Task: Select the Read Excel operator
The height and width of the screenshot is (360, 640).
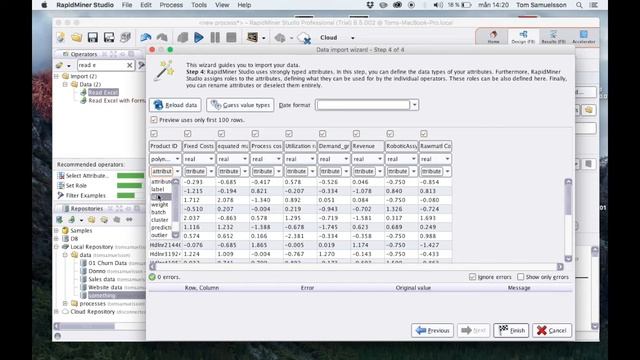Action: (x=103, y=92)
